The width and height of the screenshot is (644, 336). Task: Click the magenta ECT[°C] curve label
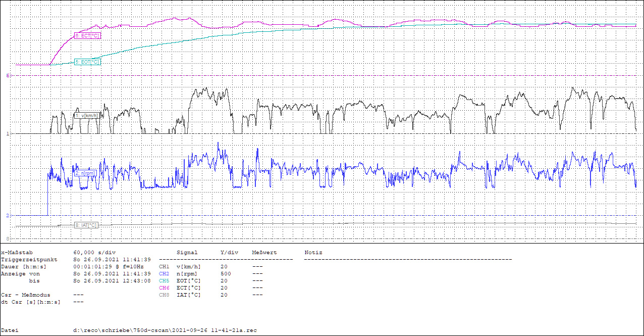[87, 36]
